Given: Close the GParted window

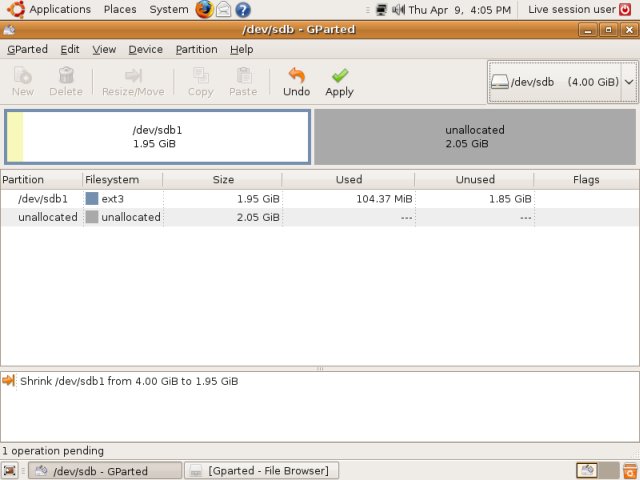Looking at the screenshot, I should [629, 30].
